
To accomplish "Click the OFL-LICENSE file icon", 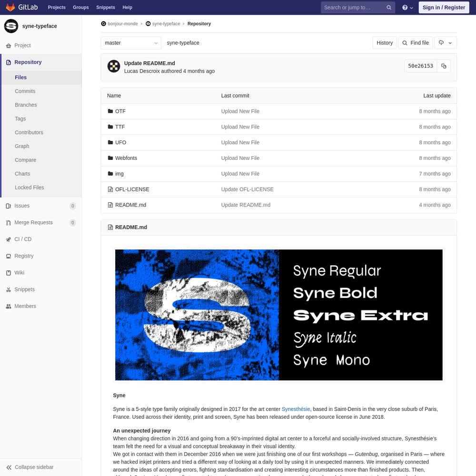I will pos(110,189).
